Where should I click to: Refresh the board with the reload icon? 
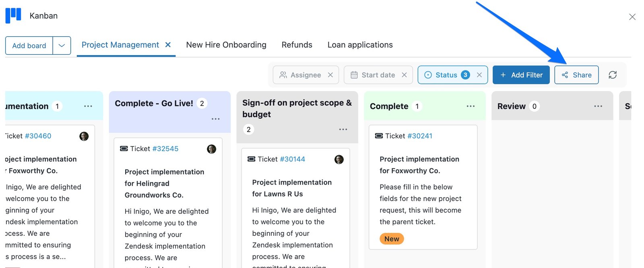click(x=613, y=75)
